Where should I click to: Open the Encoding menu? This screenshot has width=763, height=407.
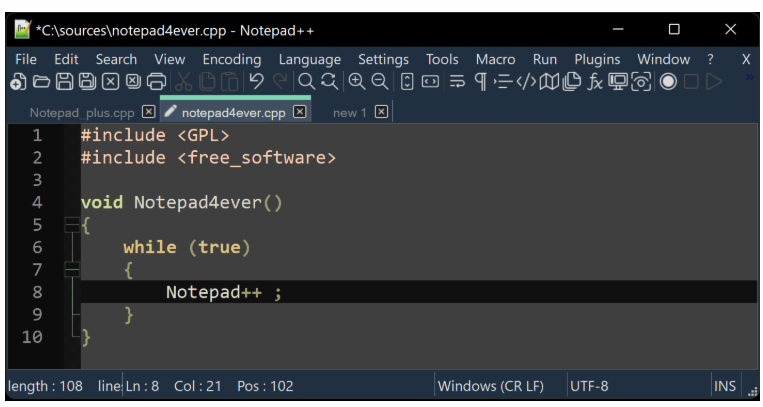pyautogui.click(x=232, y=59)
